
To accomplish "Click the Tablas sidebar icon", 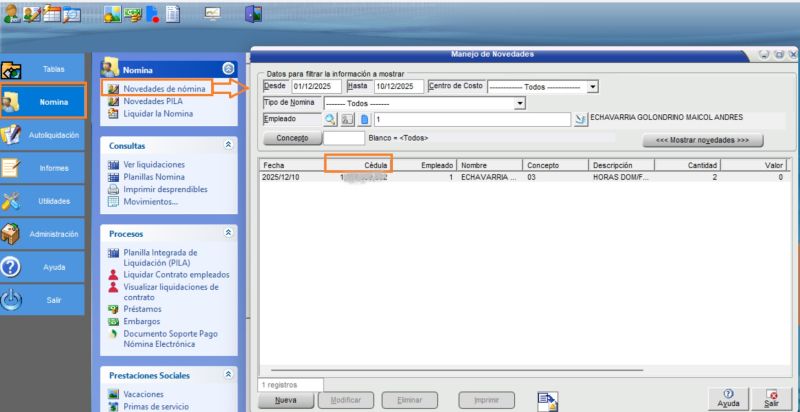I will (x=13, y=70).
